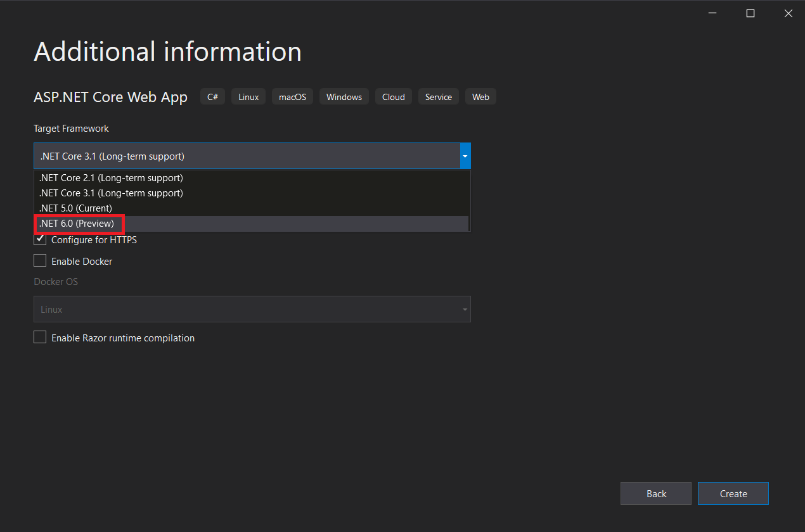Go back with the Back button
Viewport: 805px width, 532px height.
656,494
